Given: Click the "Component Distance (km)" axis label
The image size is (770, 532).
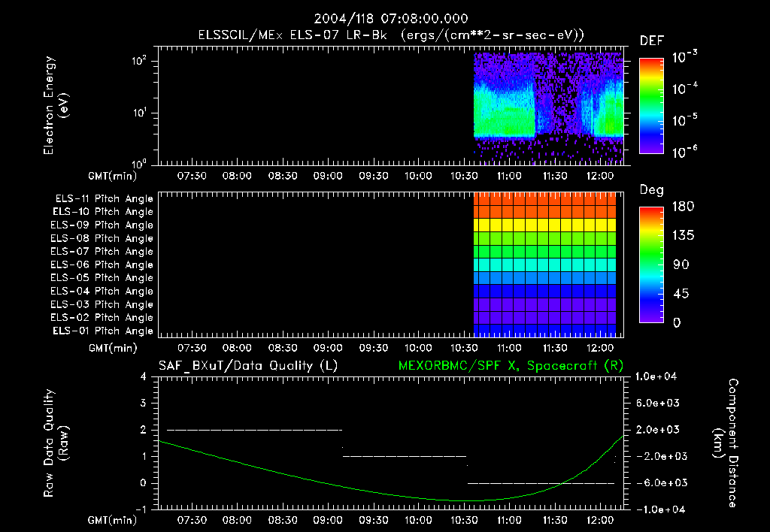Looking at the screenshot, I should pyautogui.click(x=726, y=443).
